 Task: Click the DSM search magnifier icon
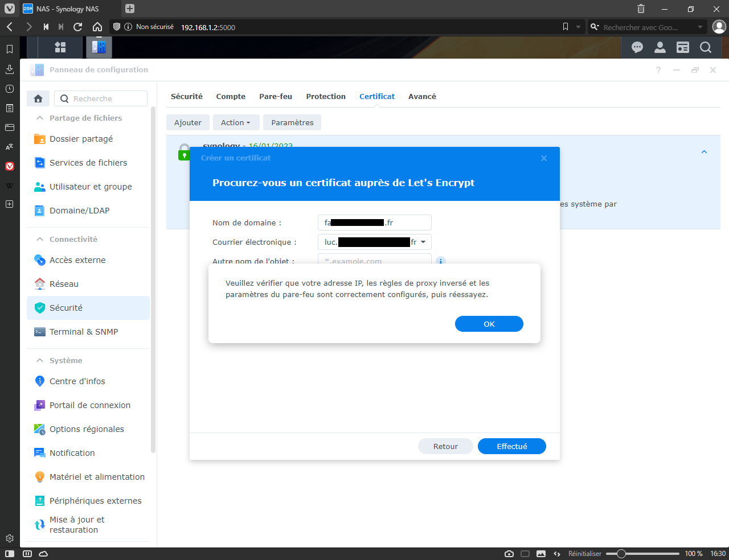706,47
